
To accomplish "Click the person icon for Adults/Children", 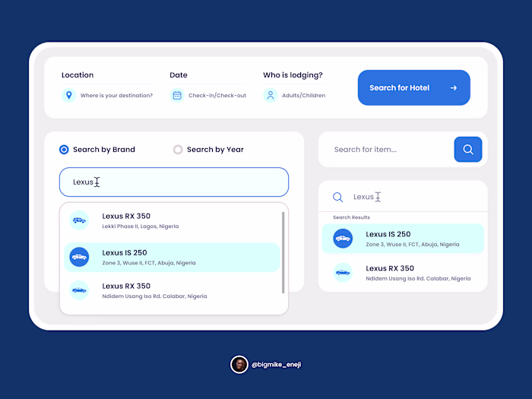I will coord(271,95).
